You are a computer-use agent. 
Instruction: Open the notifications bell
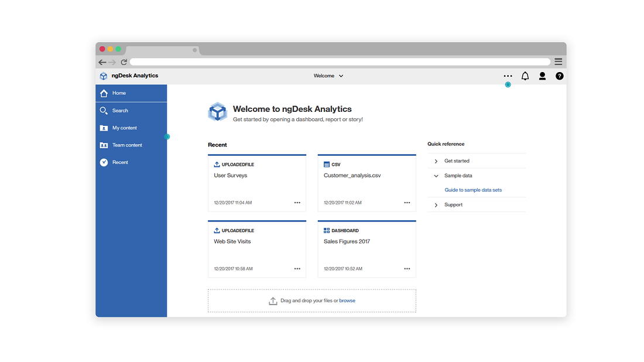[x=525, y=76]
